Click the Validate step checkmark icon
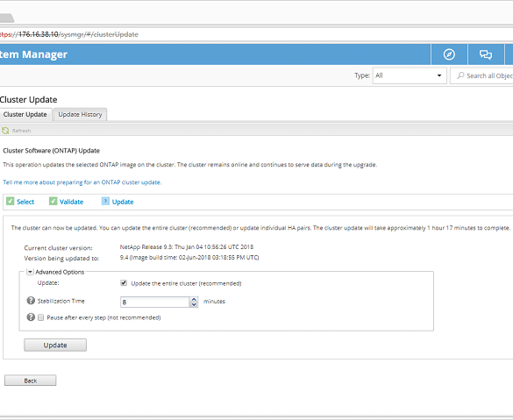 (x=53, y=201)
